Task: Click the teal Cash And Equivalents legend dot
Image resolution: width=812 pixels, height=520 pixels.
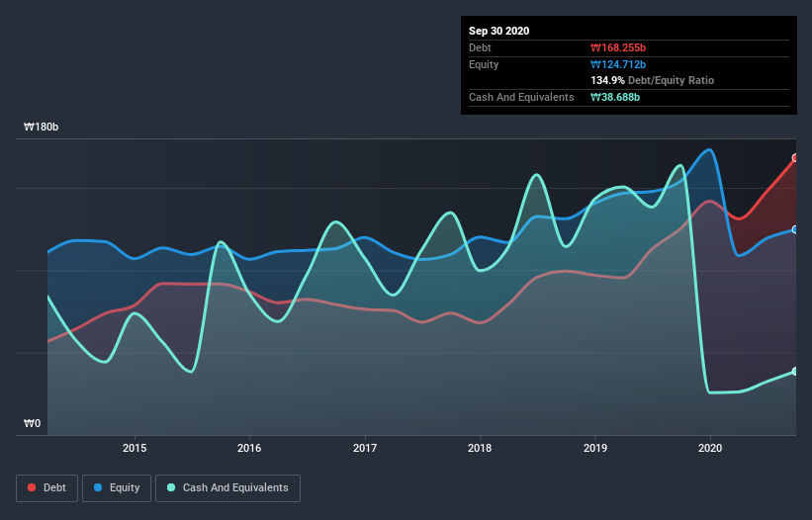Action: (171, 487)
